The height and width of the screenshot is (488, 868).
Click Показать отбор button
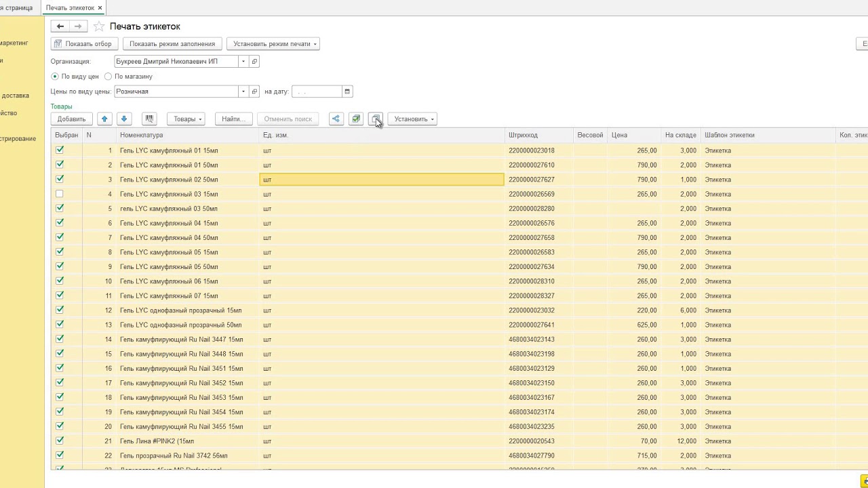tap(85, 43)
